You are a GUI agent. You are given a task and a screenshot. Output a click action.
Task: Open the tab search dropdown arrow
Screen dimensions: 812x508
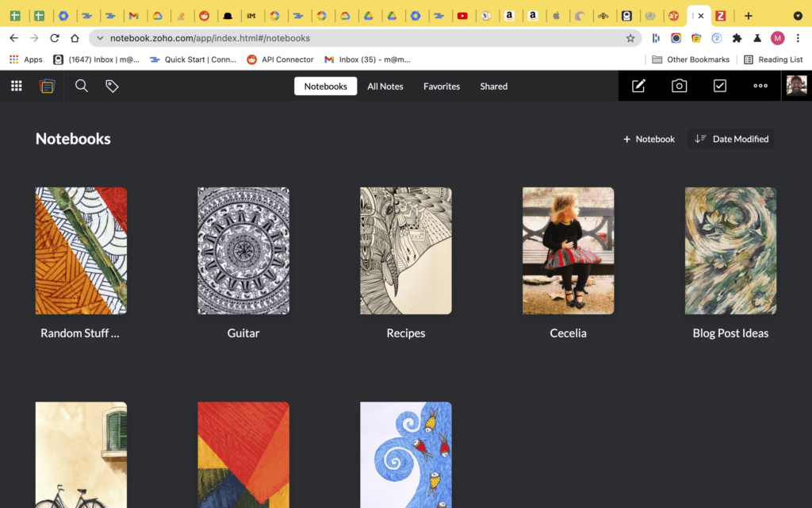[x=798, y=16]
